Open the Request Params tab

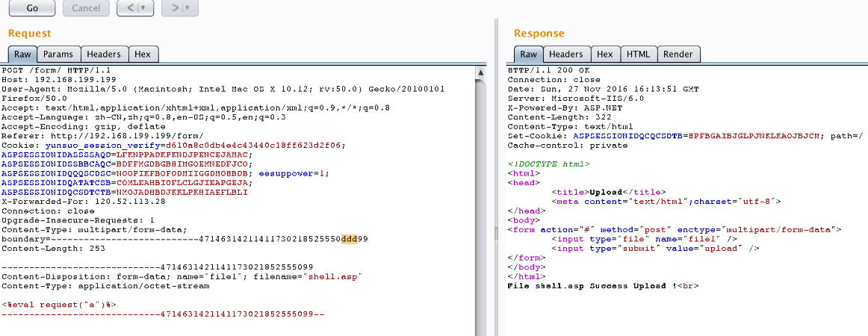coord(58,55)
